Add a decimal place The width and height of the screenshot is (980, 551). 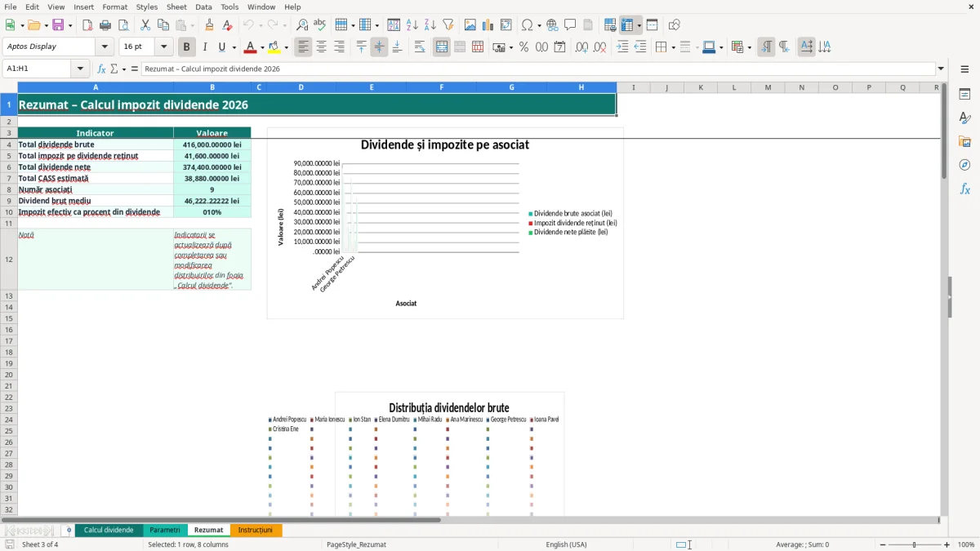tap(582, 47)
